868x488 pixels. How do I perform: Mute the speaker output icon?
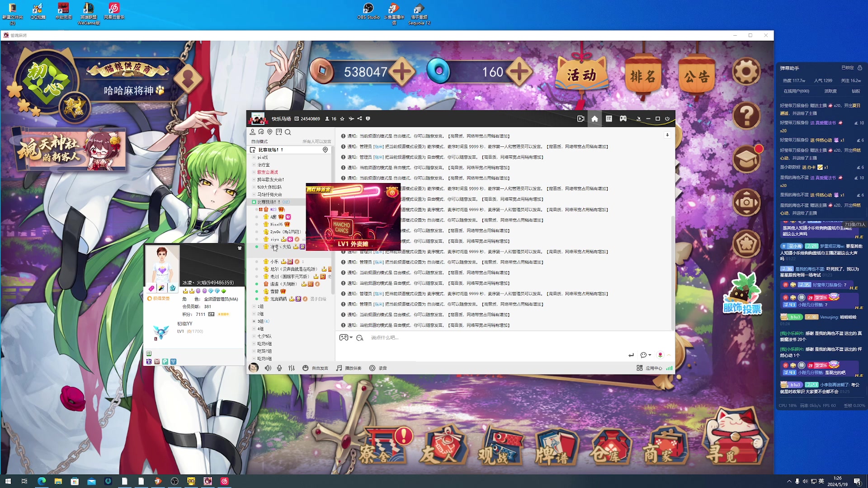click(268, 368)
